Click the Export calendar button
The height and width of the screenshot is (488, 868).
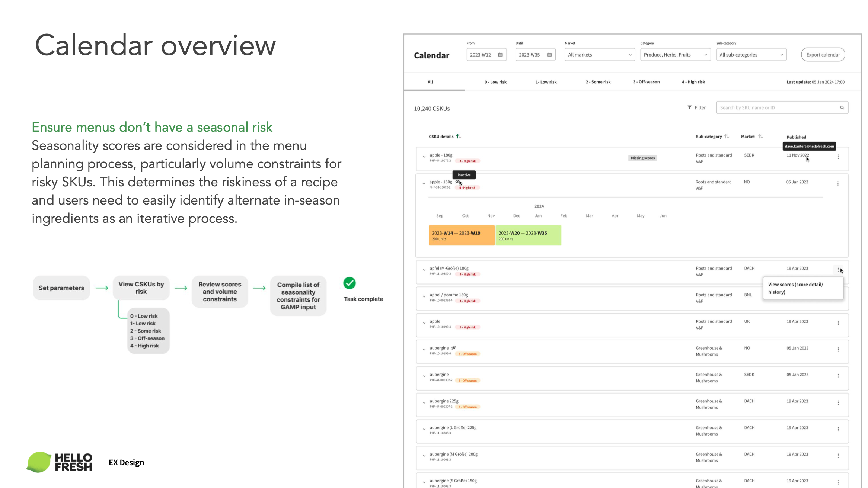pos(823,55)
